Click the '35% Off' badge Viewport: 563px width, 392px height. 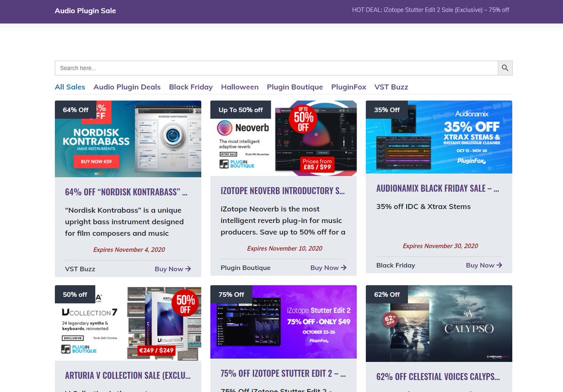click(387, 110)
